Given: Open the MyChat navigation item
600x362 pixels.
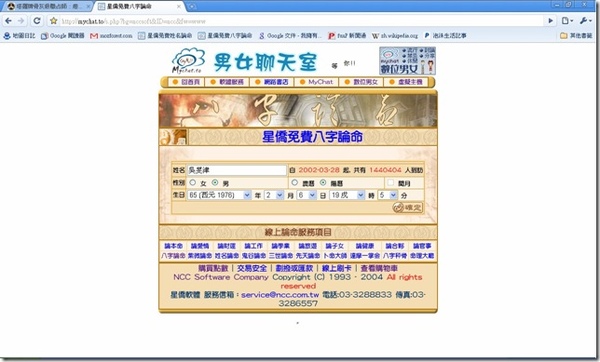Looking at the screenshot, I should tap(316, 82).
